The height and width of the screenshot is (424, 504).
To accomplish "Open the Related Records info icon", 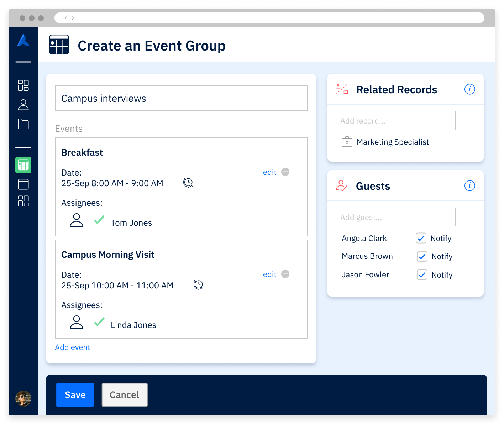I will pos(470,89).
